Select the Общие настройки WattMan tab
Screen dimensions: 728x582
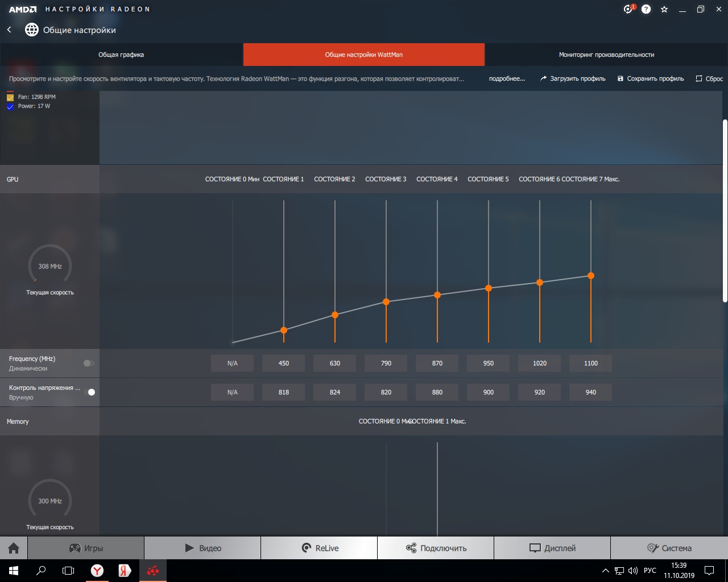pyautogui.click(x=364, y=55)
